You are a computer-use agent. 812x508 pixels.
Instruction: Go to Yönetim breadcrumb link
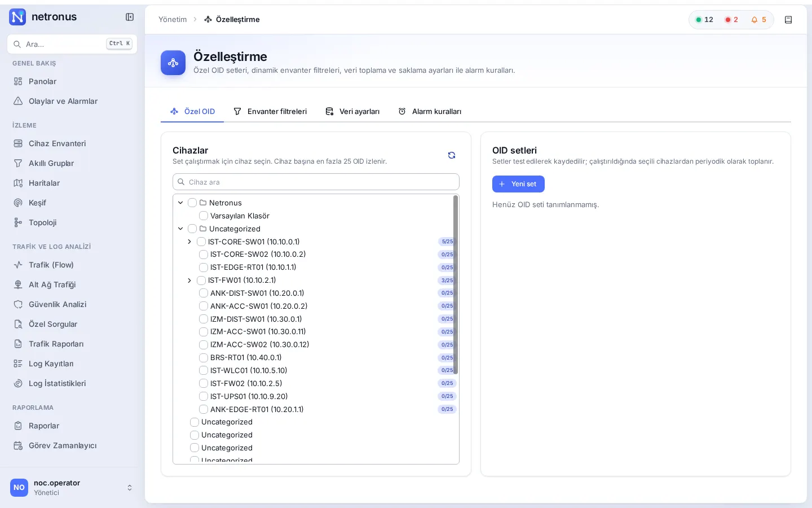coord(173,20)
